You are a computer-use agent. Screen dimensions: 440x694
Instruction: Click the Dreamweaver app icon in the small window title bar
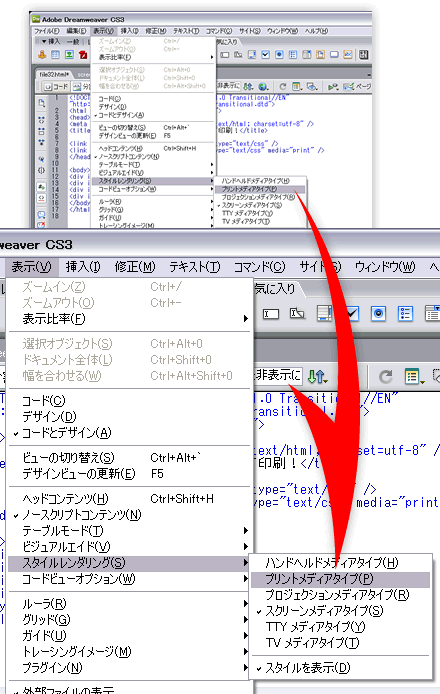[x=35, y=19]
